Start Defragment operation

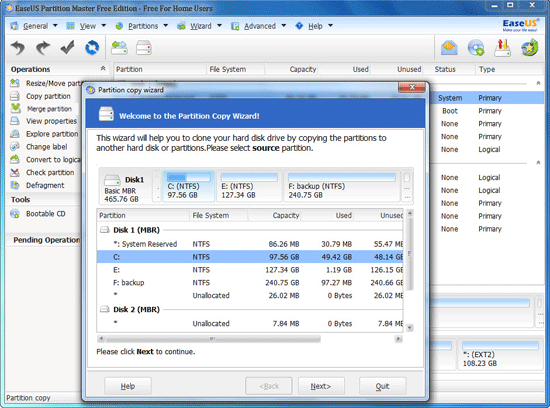pyautogui.click(x=37, y=185)
